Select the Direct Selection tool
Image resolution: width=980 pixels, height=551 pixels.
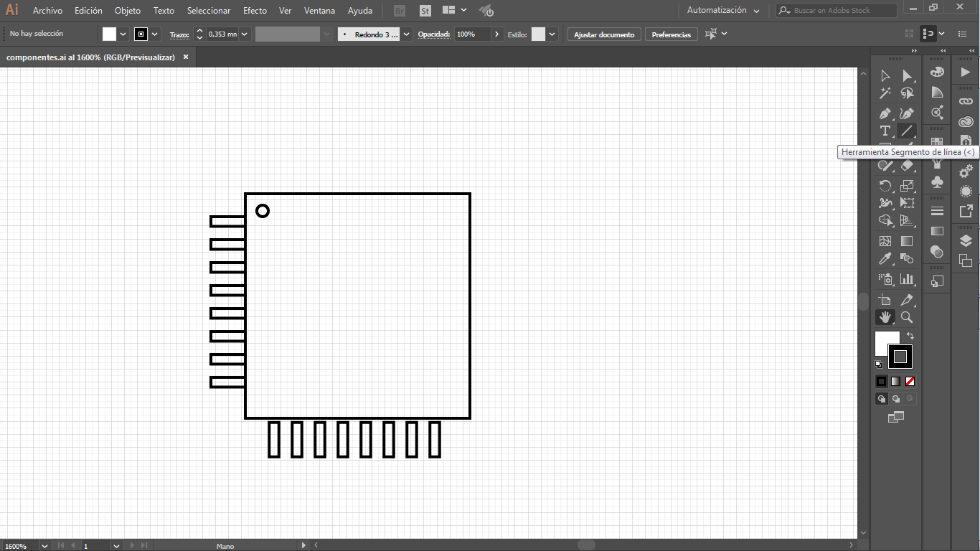907,75
